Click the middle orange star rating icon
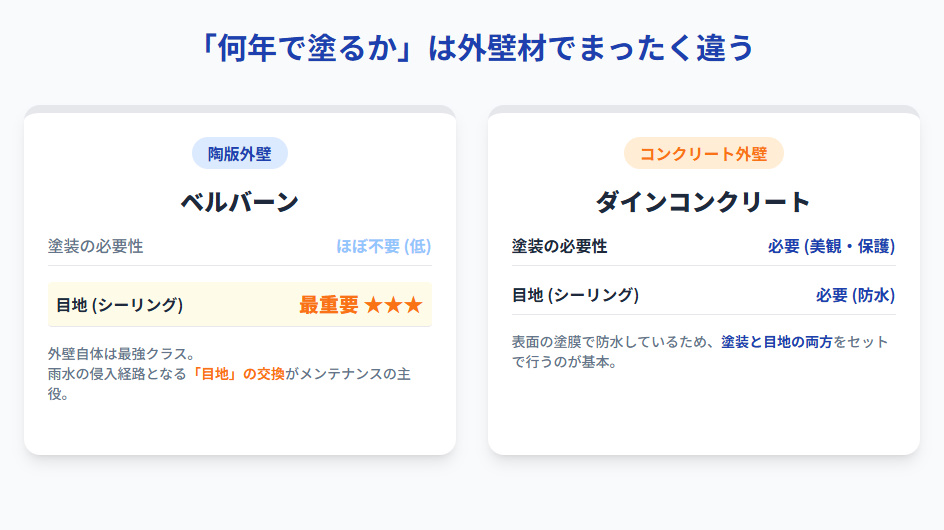 (x=393, y=305)
